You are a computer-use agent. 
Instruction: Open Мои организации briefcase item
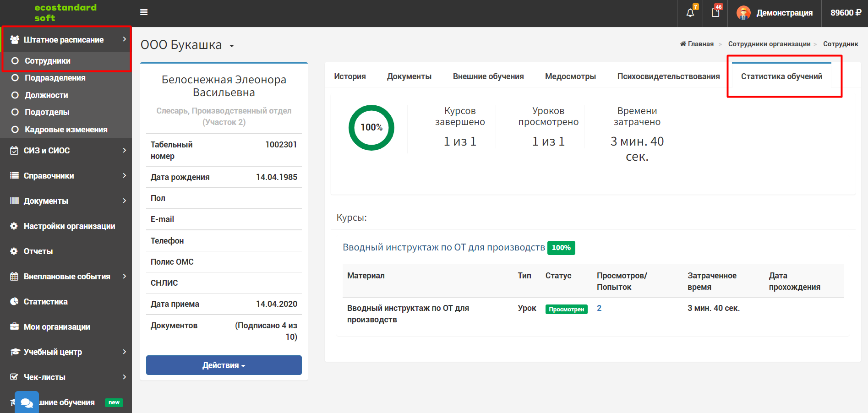coord(57,327)
